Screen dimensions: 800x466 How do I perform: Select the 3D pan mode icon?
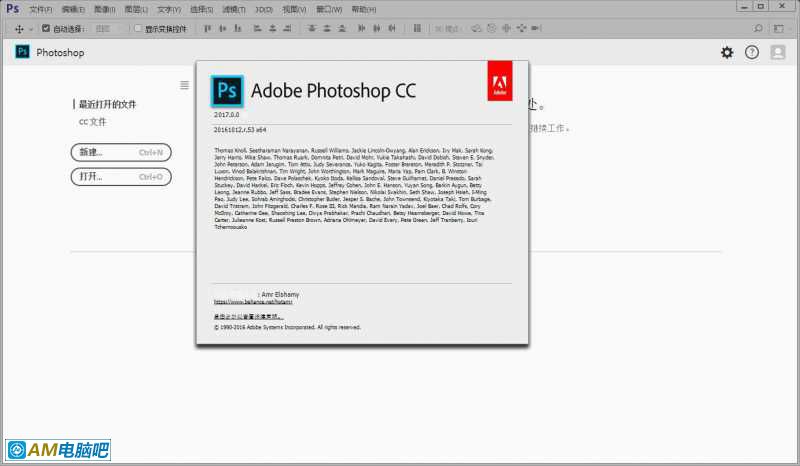506,29
